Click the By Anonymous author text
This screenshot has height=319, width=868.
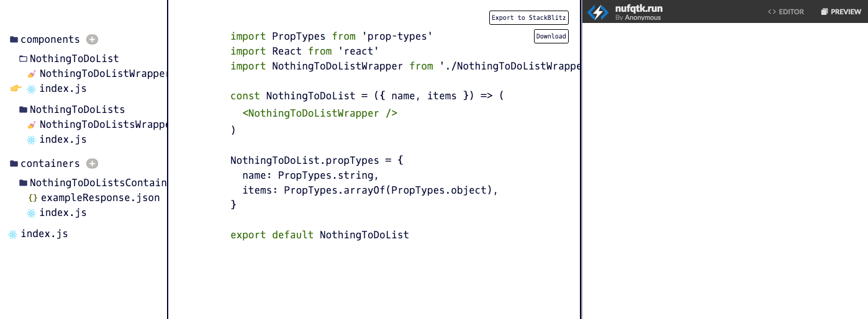pos(638,18)
